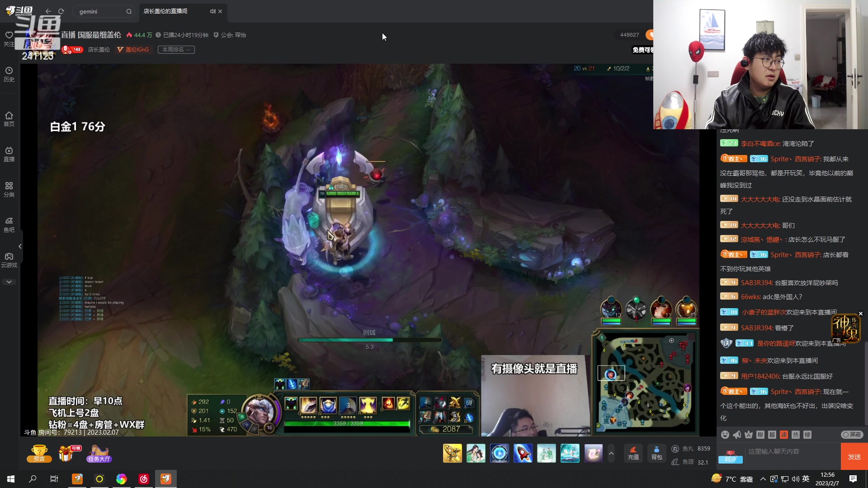Open the emoji picker in chat
Screen dimensions: 868x488
725,435
